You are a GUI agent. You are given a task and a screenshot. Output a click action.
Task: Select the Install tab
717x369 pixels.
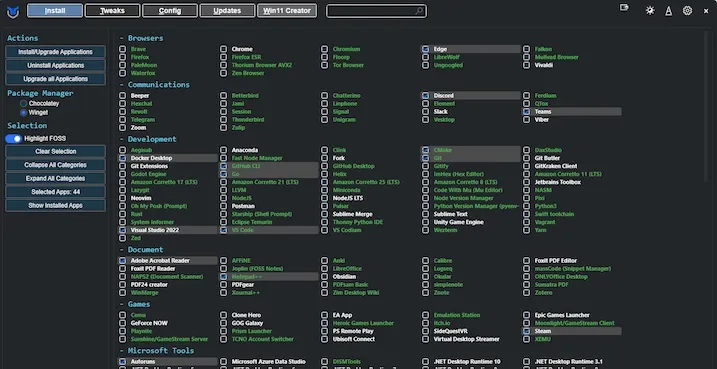(x=55, y=11)
